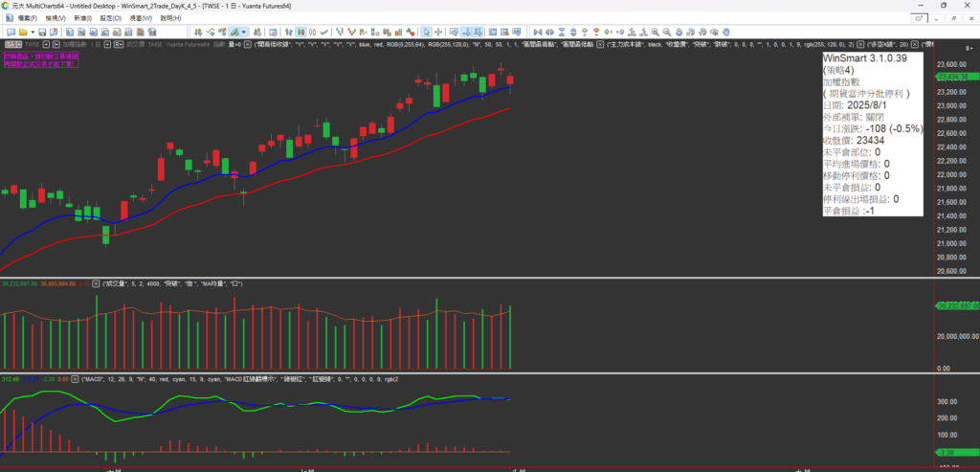Remove the 主力成本線 indicator via X box
980x472 pixels.
600,44
